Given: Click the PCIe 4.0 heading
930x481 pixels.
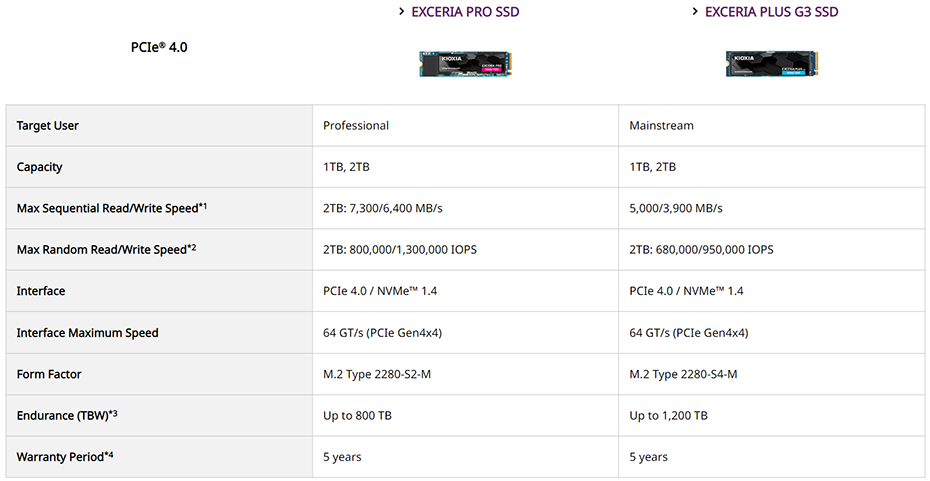Looking at the screenshot, I should pos(159,47).
